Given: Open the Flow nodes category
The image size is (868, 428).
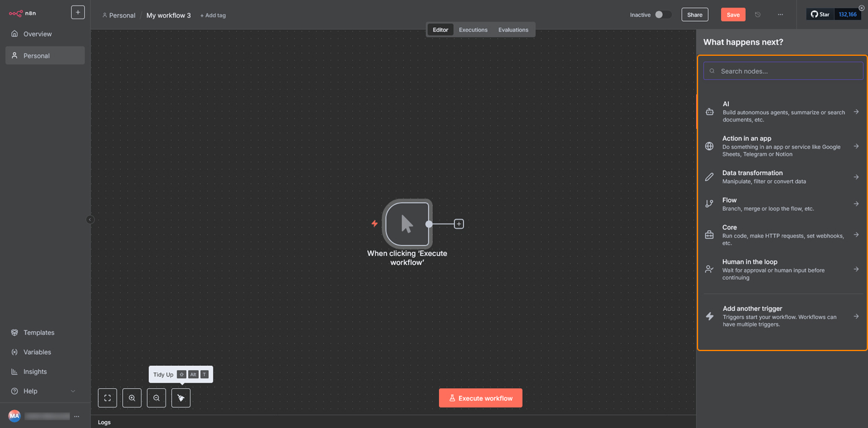Looking at the screenshot, I should [782, 204].
